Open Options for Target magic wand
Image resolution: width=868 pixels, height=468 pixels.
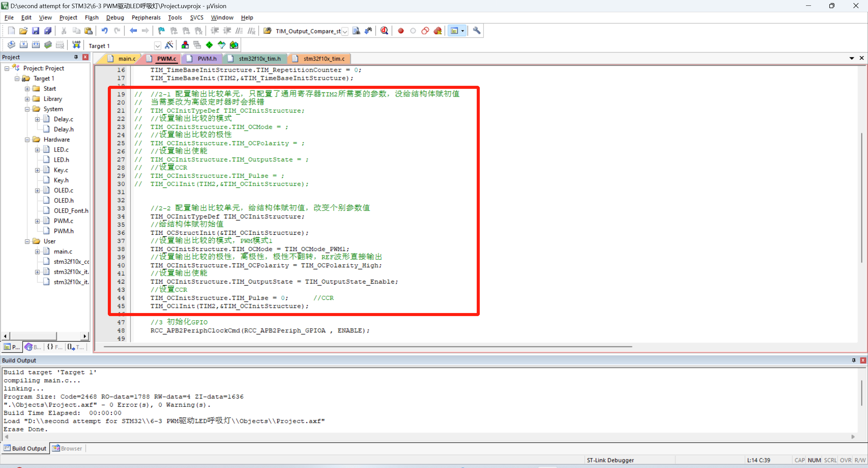pyautogui.click(x=169, y=45)
